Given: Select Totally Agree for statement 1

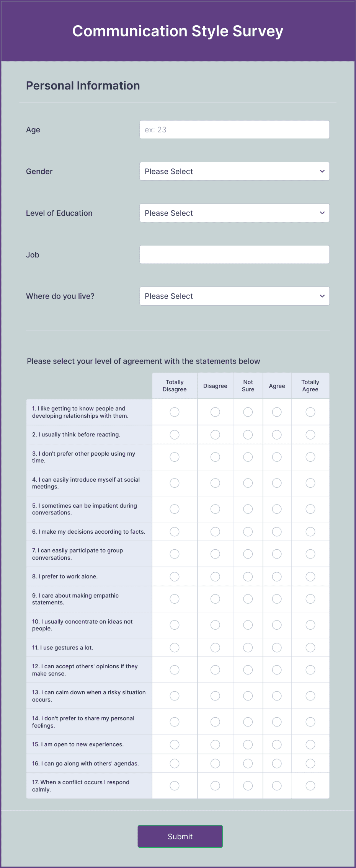Looking at the screenshot, I should [310, 412].
